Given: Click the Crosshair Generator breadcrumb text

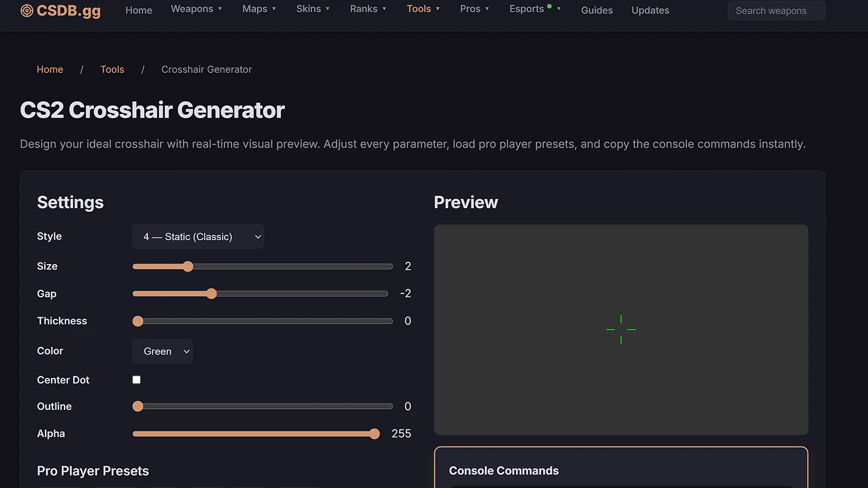Looking at the screenshot, I should [207, 69].
